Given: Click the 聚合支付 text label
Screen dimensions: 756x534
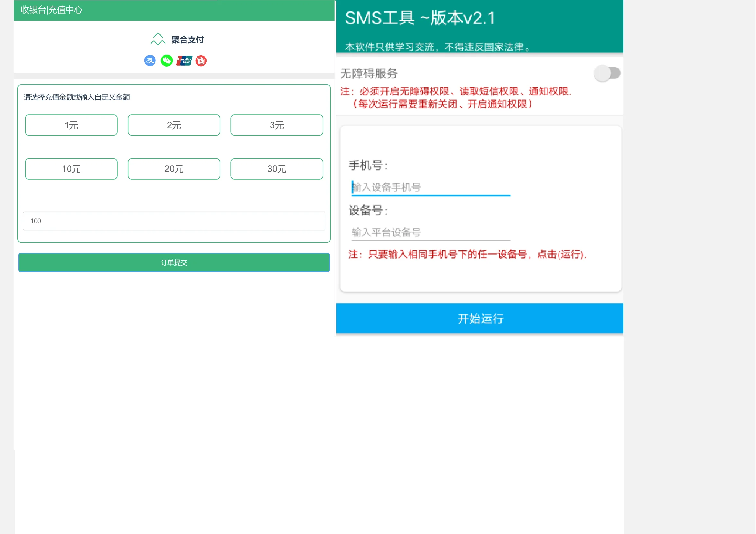Looking at the screenshot, I should click(x=187, y=39).
